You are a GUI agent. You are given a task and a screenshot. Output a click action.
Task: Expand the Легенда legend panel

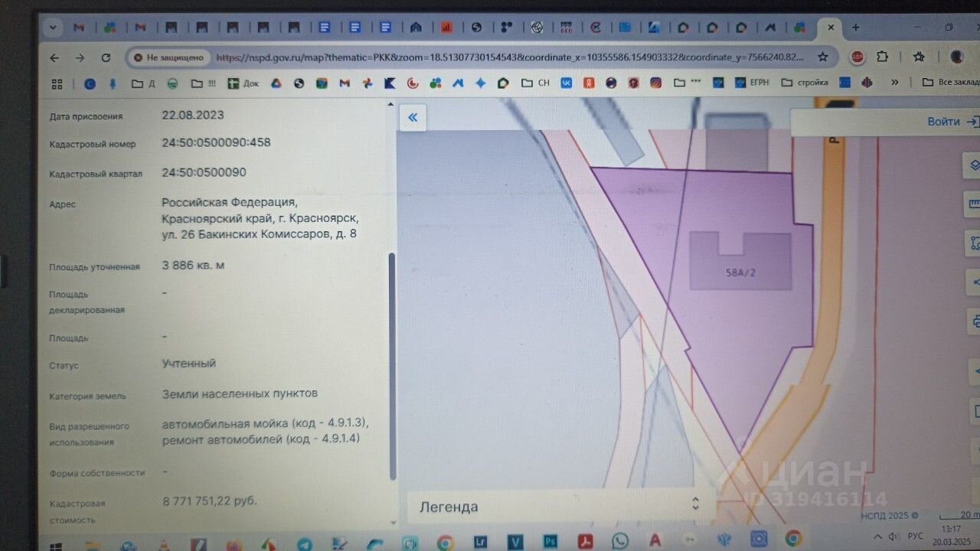560,506
